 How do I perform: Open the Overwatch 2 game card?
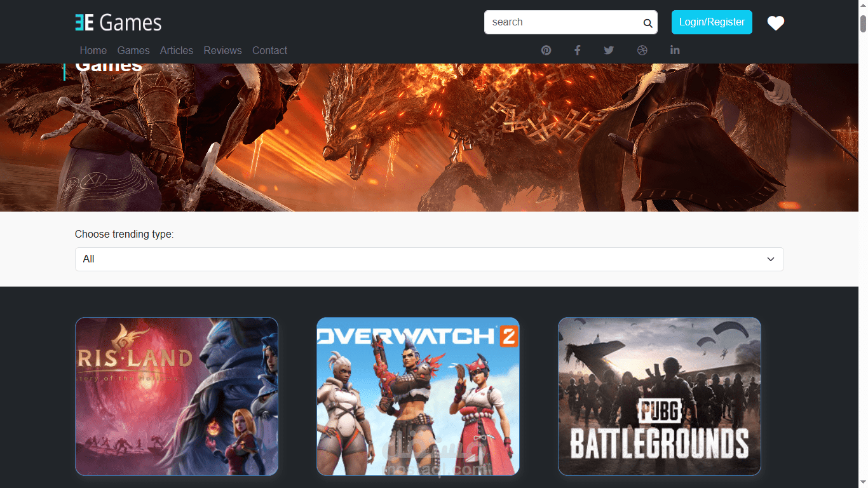(418, 396)
